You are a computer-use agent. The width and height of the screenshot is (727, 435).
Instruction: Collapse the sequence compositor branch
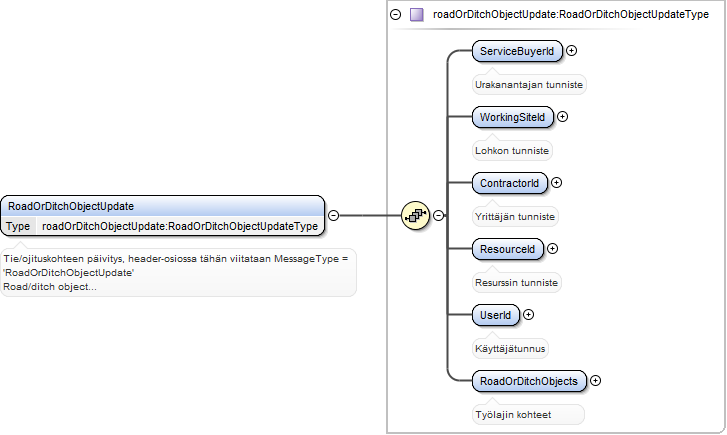point(438,215)
